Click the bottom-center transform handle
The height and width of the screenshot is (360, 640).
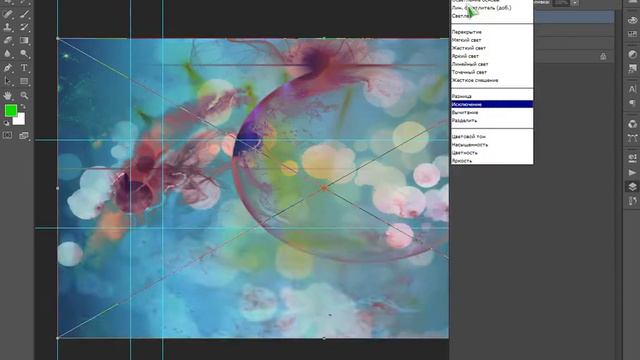[x=324, y=338]
